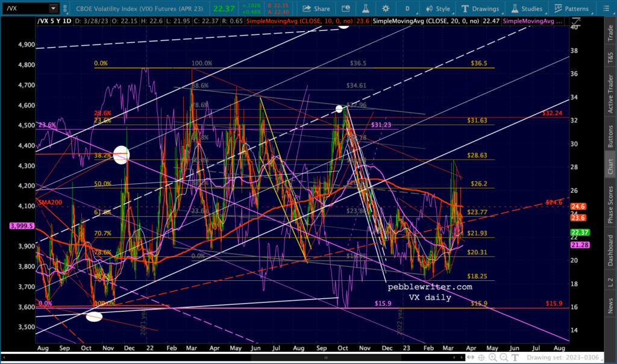Click the magenta 3,999.5 left axis bubble
Screen dimensions: 617x364
(x=22, y=226)
